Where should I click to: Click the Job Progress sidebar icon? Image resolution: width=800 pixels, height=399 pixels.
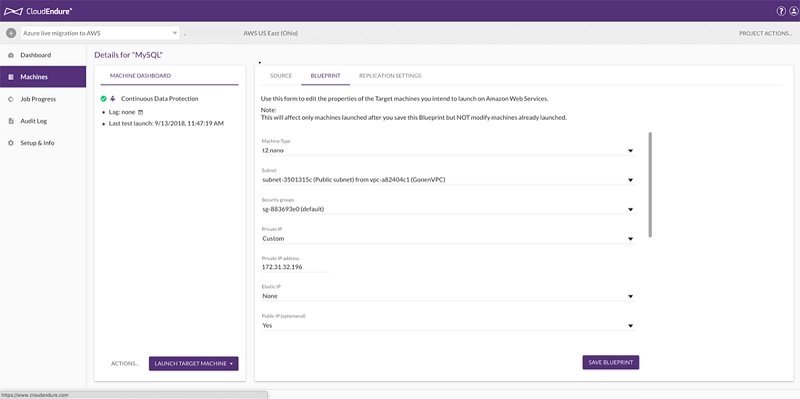[11, 99]
